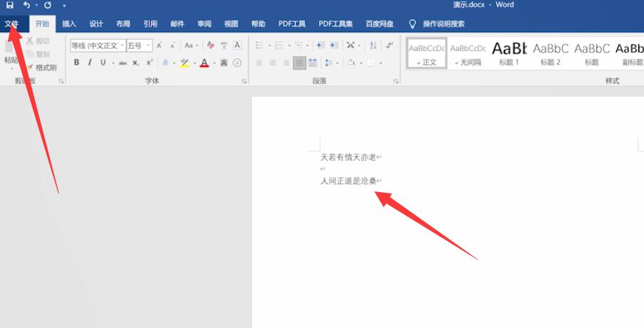
Task: Click the Asian layout icon
Action: [350, 45]
